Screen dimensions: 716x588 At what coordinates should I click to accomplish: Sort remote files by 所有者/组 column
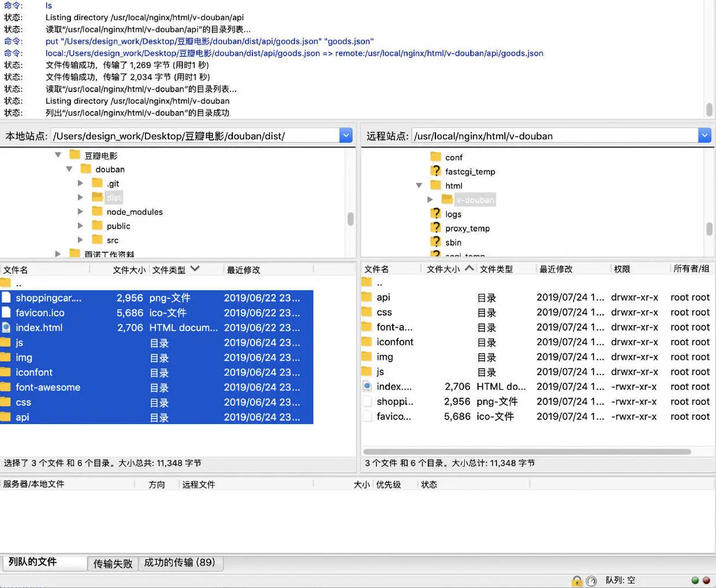(x=692, y=269)
